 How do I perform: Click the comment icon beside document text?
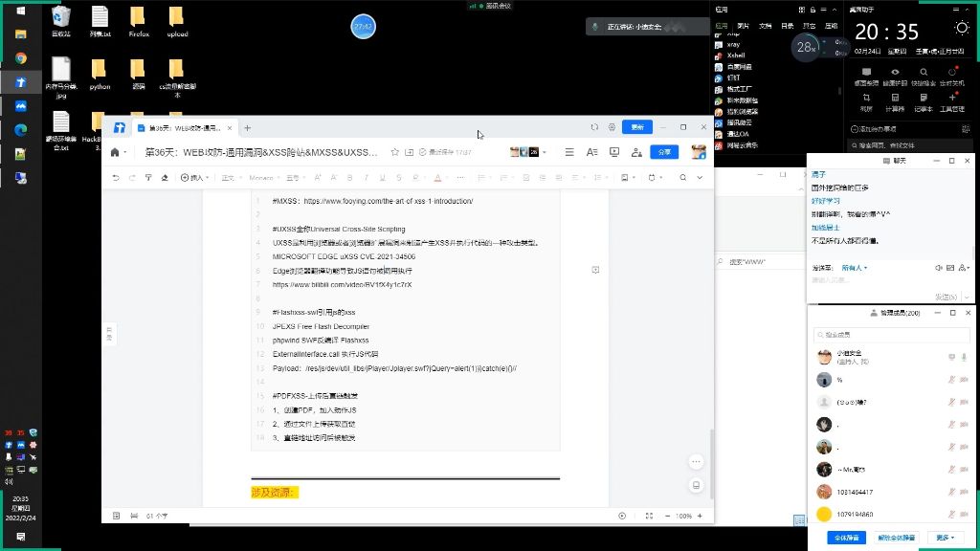(x=595, y=270)
